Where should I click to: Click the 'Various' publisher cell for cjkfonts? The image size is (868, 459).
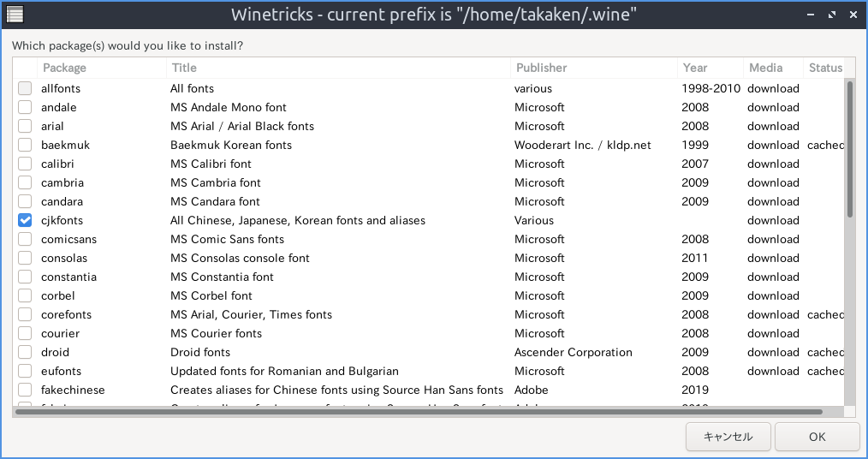click(533, 220)
